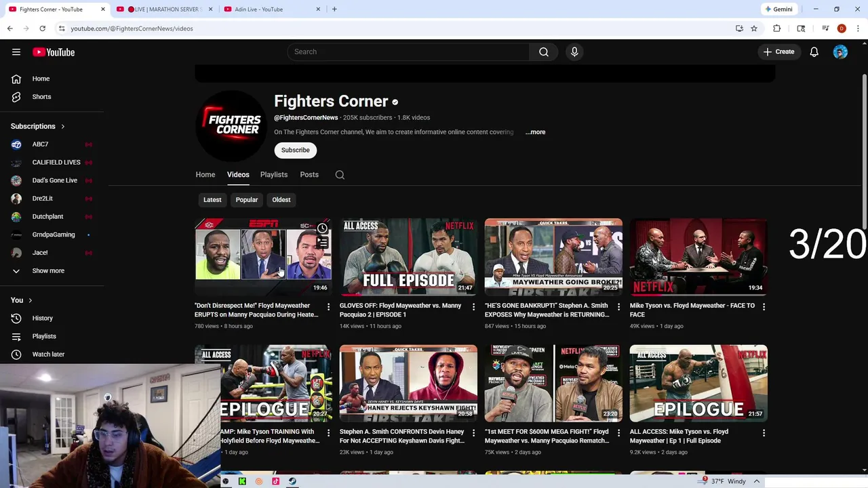Switch to the channel Posts tab

(309, 175)
